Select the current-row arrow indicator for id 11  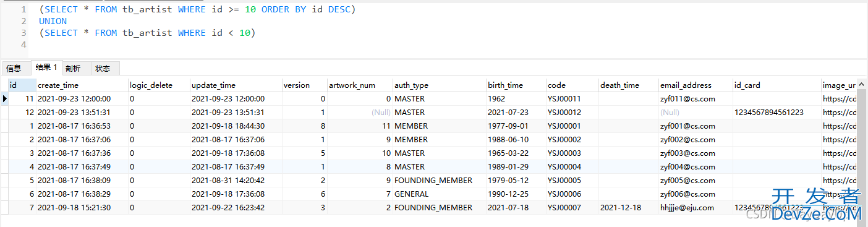click(x=4, y=99)
